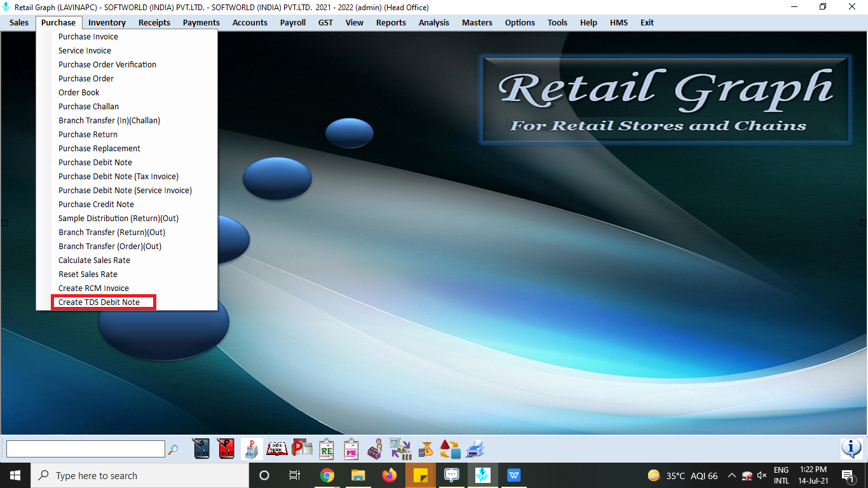Click the magnifier search icon beside search box
The height and width of the screenshot is (488, 868).
click(173, 449)
